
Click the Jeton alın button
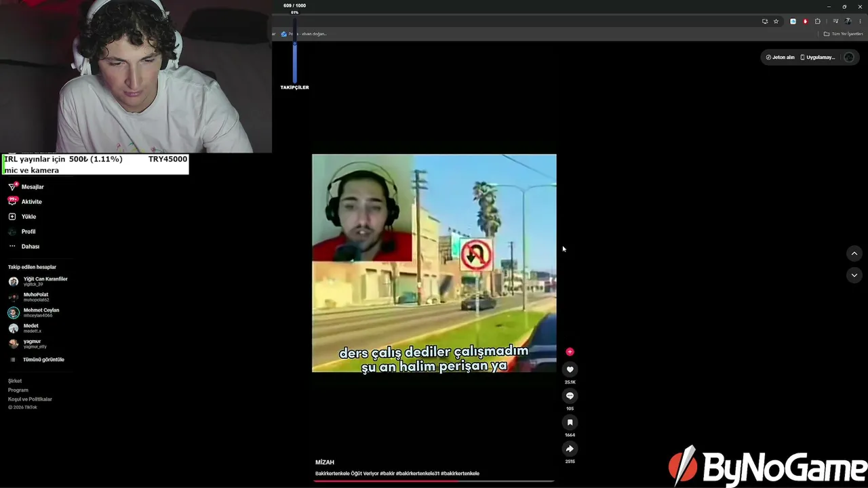click(x=780, y=57)
